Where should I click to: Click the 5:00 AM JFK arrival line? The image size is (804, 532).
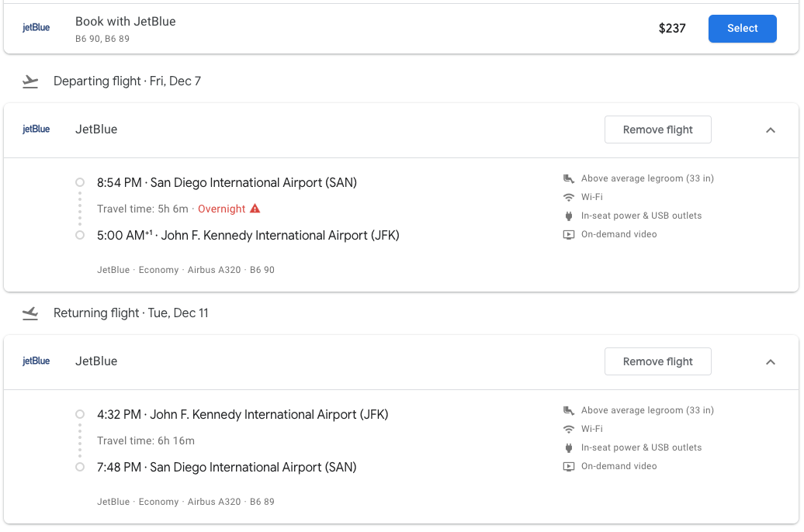[248, 235]
